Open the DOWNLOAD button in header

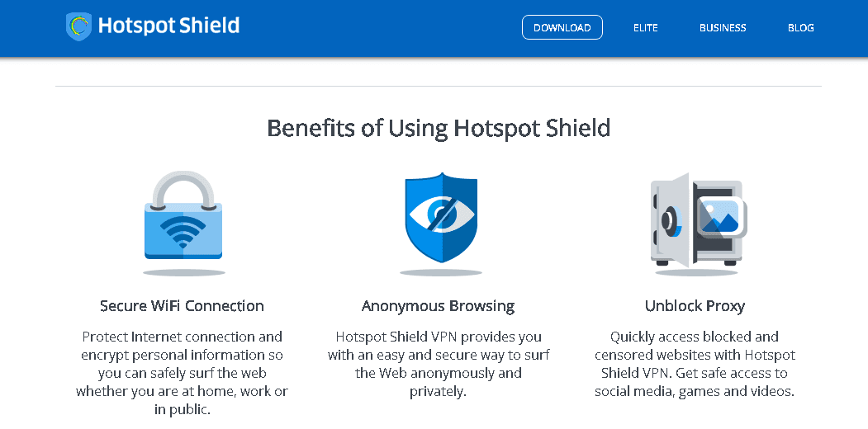(x=562, y=28)
